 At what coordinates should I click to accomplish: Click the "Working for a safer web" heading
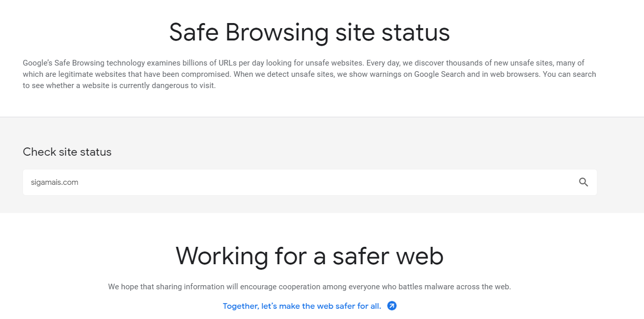pyautogui.click(x=309, y=256)
